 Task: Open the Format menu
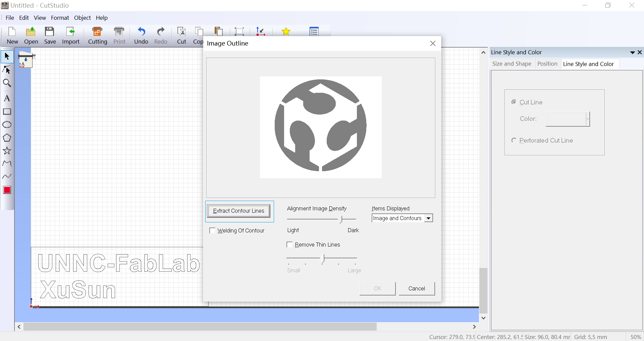coord(60,18)
